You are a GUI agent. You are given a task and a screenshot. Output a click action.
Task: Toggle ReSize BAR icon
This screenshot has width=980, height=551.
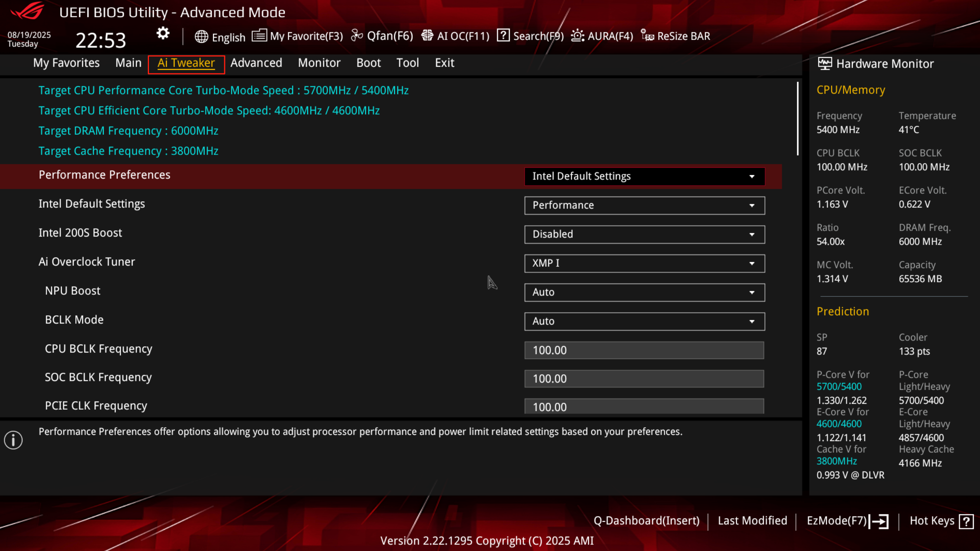point(647,35)
